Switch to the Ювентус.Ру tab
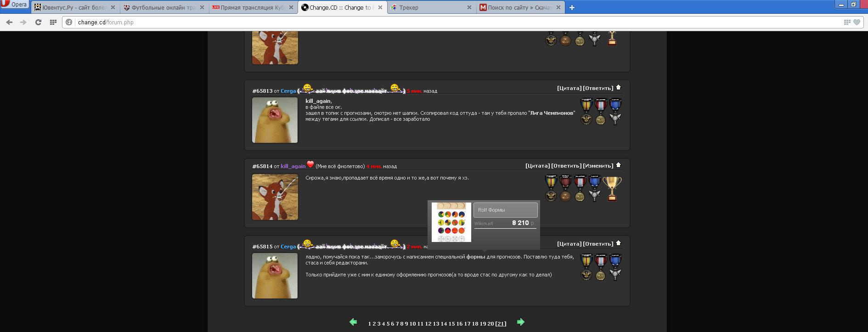 click(x=75, y=7)
